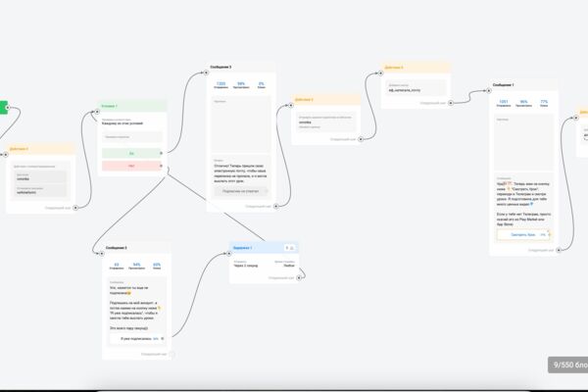588x392 pixels.
Task: Click input connector of message block with 94% read
Action: (x=102, y=253)
